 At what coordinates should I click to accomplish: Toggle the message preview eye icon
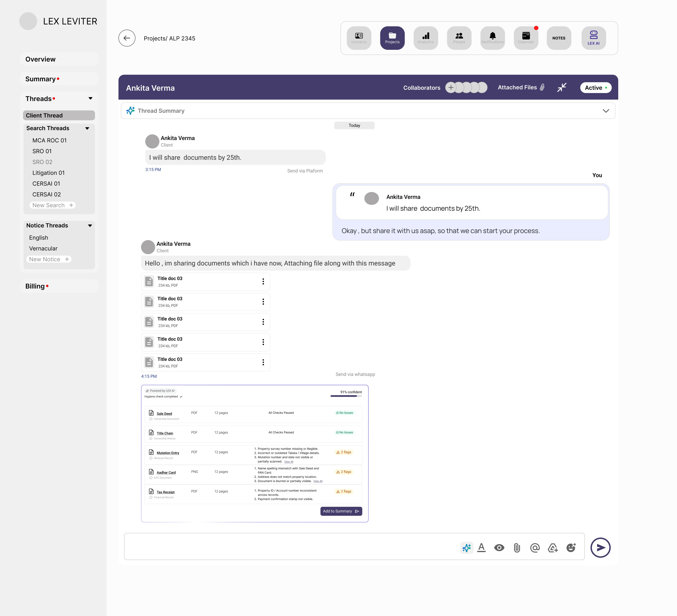[x=499, y=548]
